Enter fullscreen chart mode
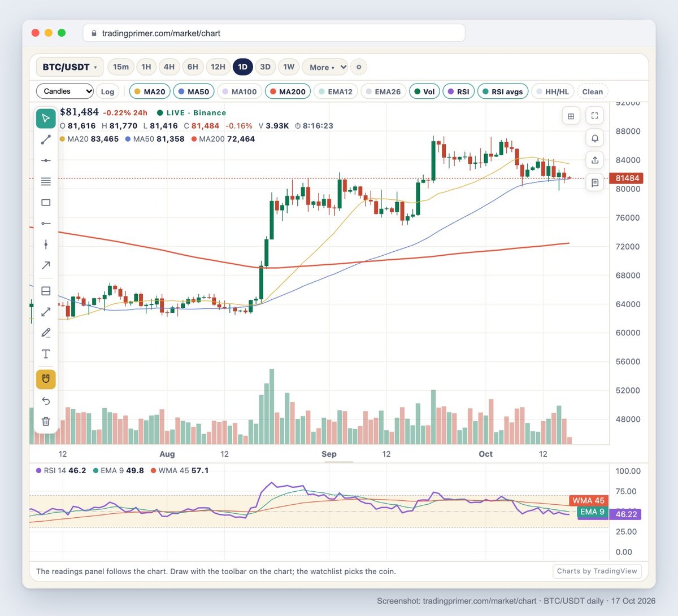The width and height of the screenshot is (678, 616). coord(594,116)
